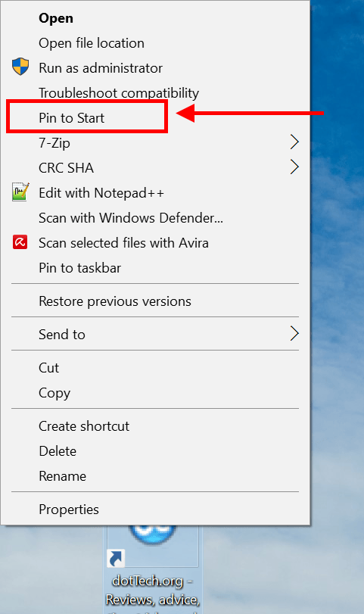Click the red Avira icon
364x614 pixels.
(20, 242)
